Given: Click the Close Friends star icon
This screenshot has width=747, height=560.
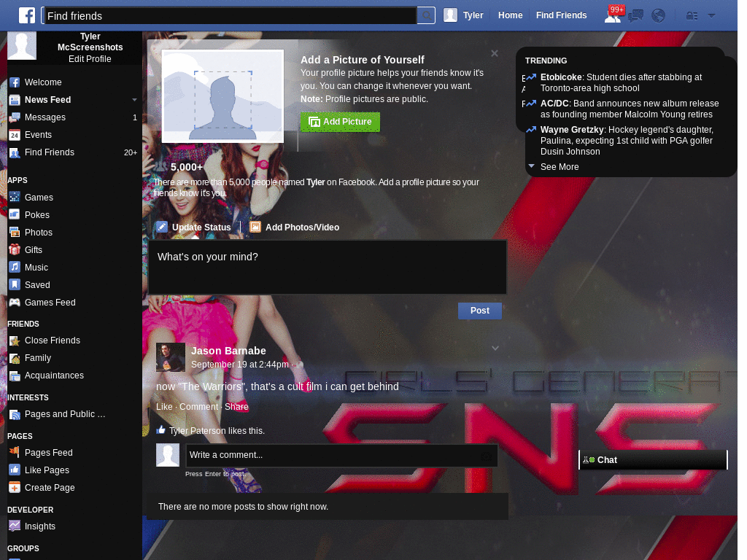Looking at the screenshot, I should click(15, 341).
